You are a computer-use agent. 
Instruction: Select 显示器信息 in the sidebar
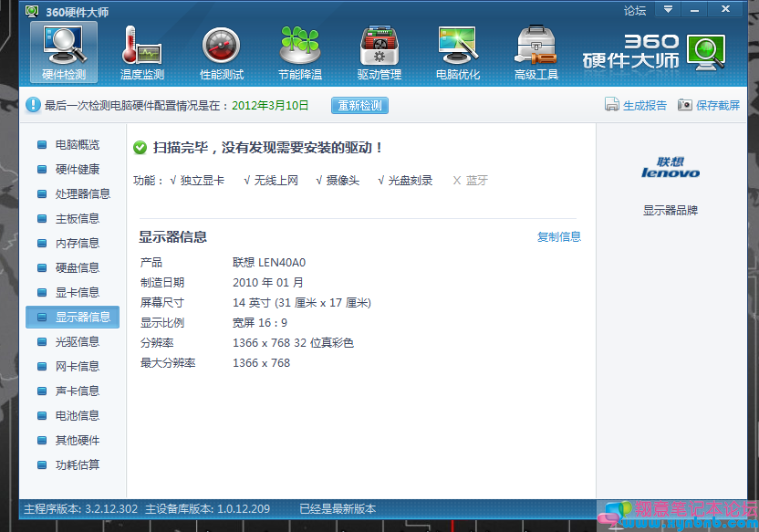(73, 317)
